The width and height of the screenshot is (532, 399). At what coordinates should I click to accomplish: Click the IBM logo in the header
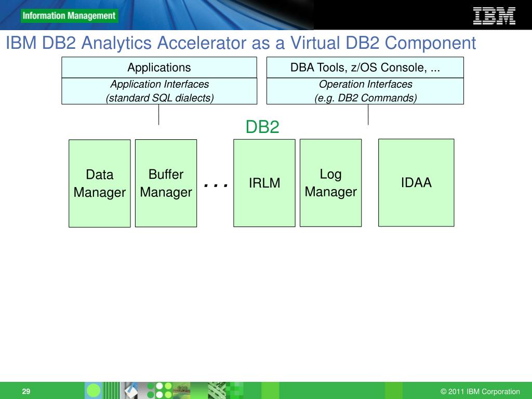pyautogui.click(x=494, y=16)
